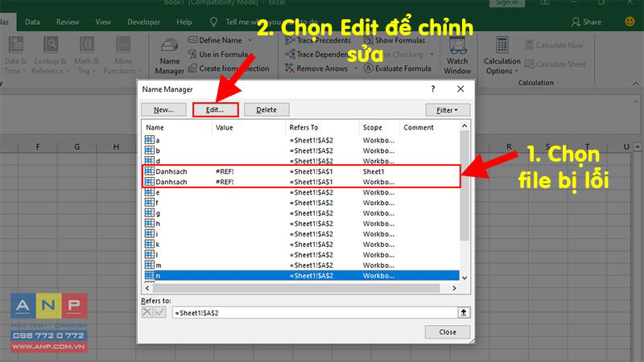Click the smiley feedback icon

(630, 22)
